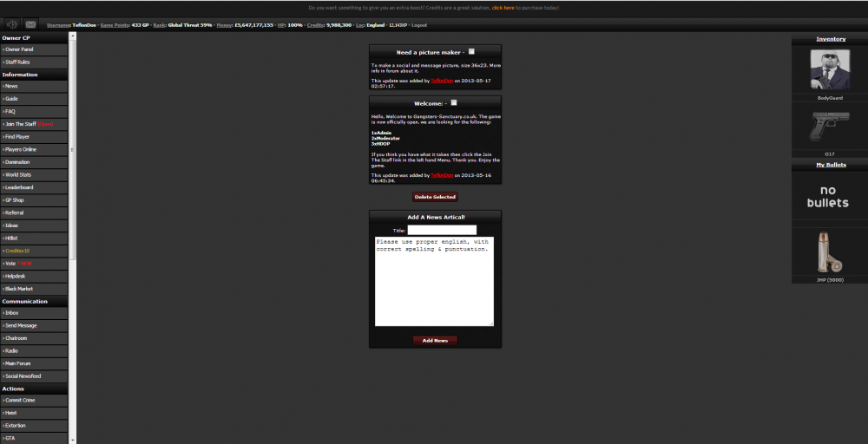Open the Staff Rules menu item
This screenshot has width=868, height=444.
tap(18, 62)
